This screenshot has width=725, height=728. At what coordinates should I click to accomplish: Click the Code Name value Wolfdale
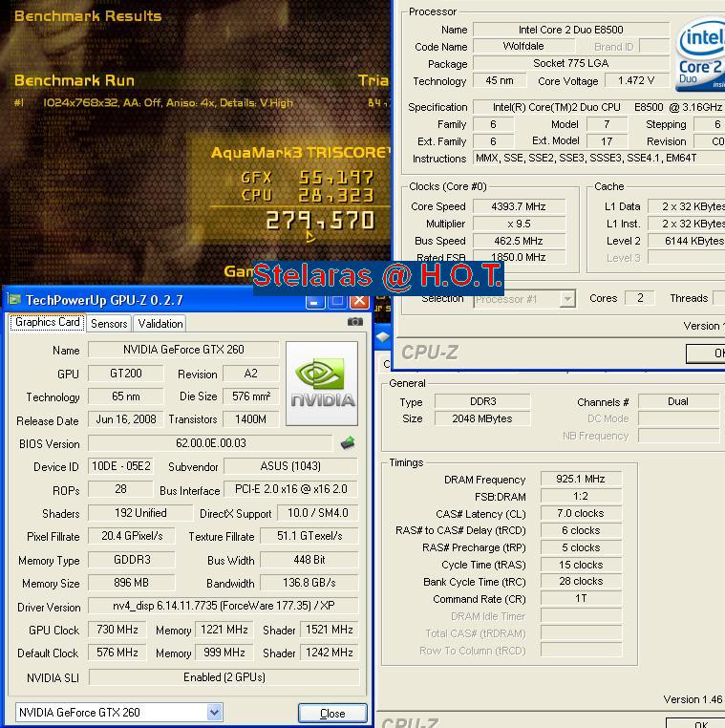point(523,46)
